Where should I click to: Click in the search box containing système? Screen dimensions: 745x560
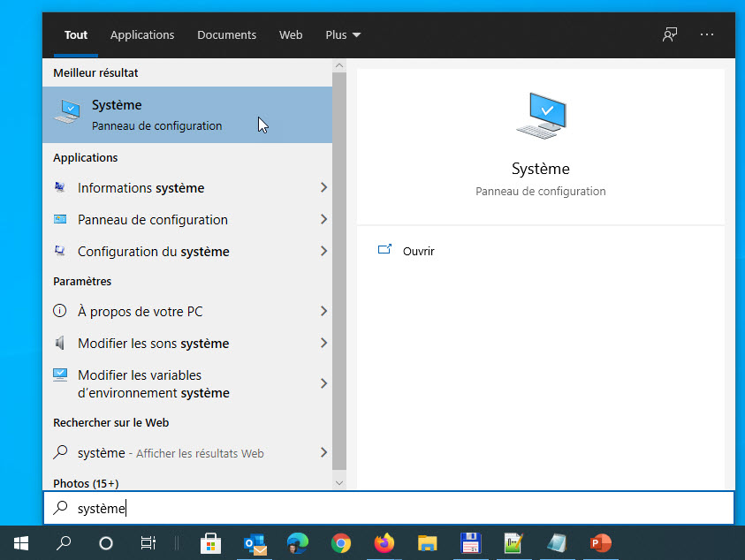tap(389, 508)
